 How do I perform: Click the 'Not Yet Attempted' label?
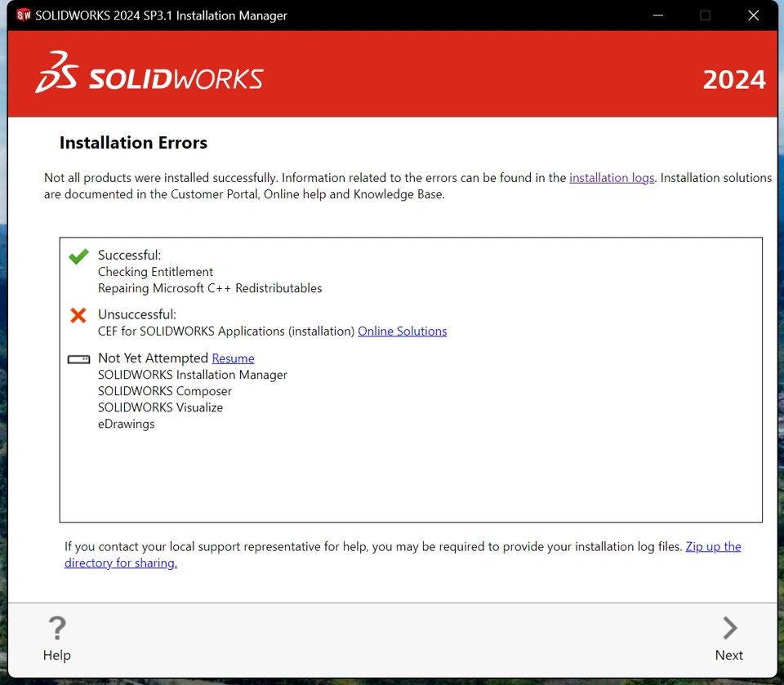tap(153, 358)
